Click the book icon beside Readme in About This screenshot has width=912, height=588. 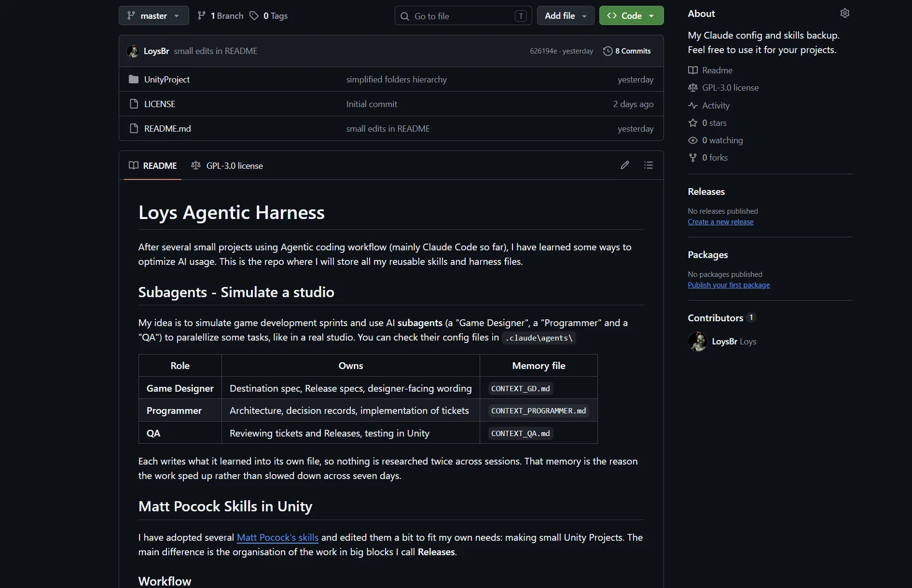(693, 70)
